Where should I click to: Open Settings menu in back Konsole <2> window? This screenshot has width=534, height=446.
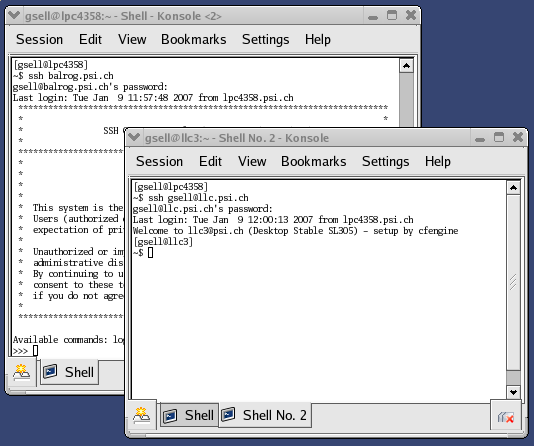pyautogui.click(x=266, y=39)
